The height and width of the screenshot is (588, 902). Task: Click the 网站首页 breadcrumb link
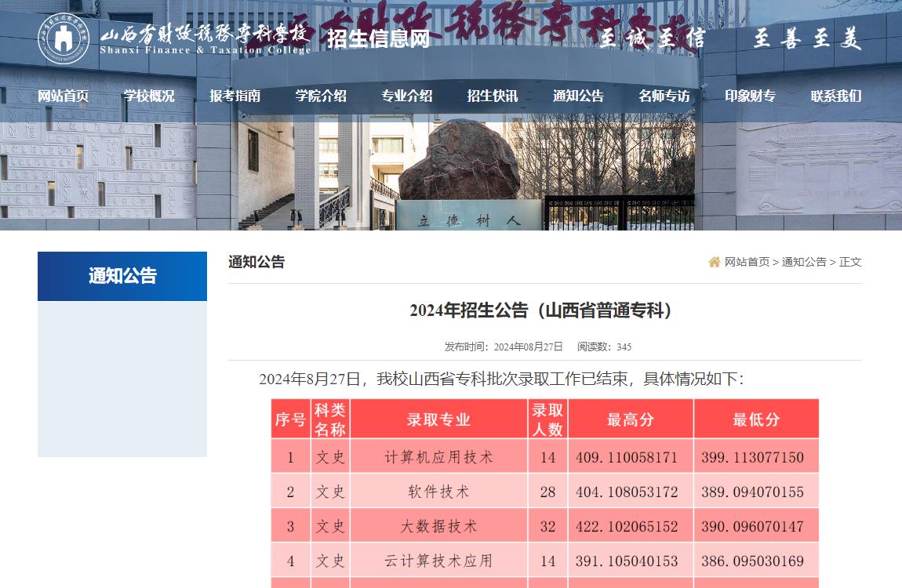(747, 262)
